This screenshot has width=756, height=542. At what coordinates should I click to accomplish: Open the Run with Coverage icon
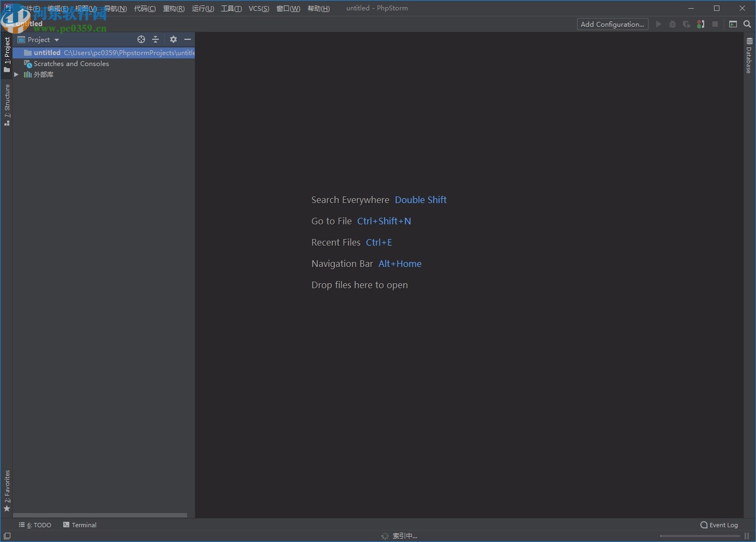(686, 24)
